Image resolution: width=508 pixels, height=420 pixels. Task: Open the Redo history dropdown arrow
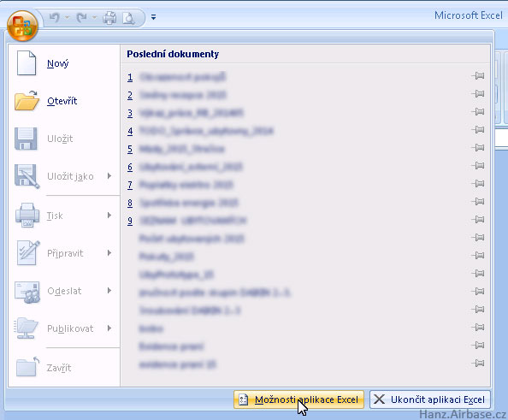94,17
